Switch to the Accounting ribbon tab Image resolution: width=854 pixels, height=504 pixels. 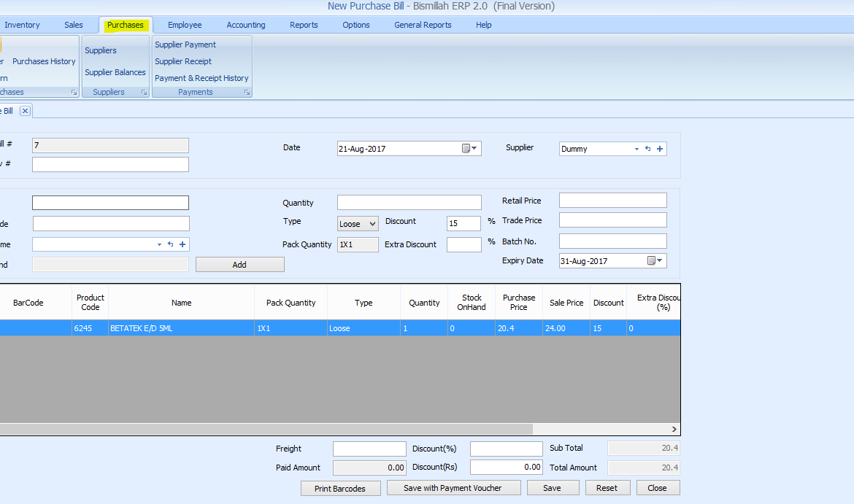pos(246,25)
